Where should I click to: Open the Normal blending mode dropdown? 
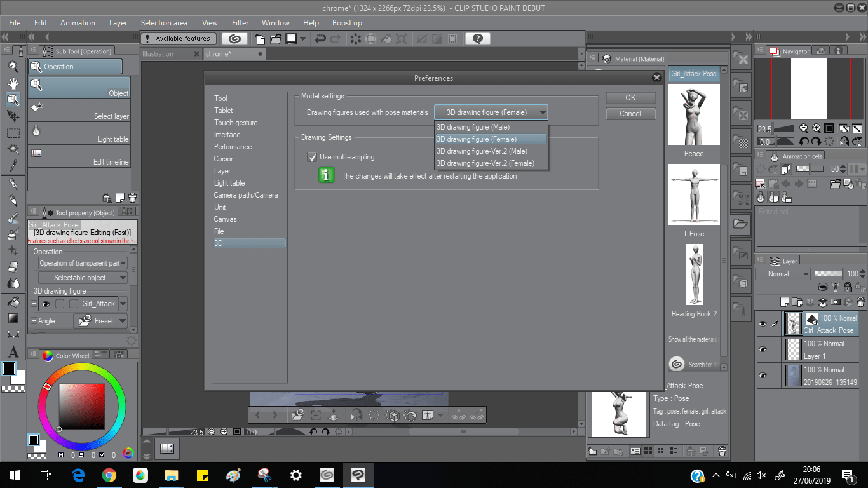pos(783,274)
